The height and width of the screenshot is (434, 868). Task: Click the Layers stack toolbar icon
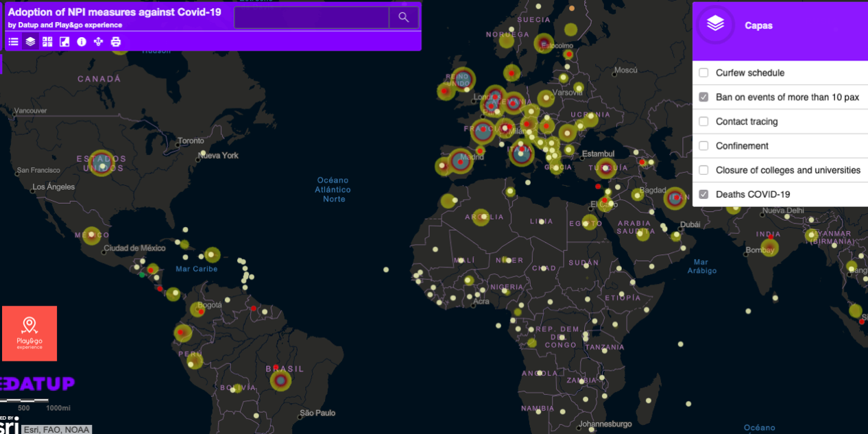pos(30,42)
